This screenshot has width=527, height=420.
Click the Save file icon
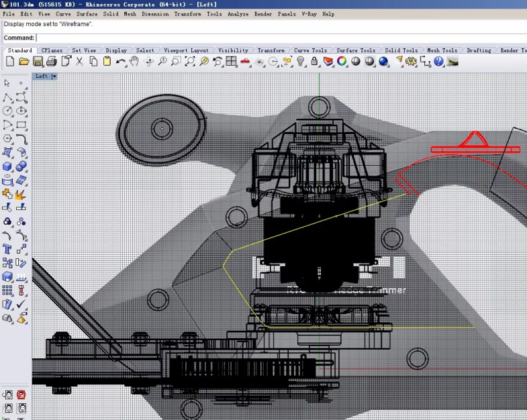(38, 61)
